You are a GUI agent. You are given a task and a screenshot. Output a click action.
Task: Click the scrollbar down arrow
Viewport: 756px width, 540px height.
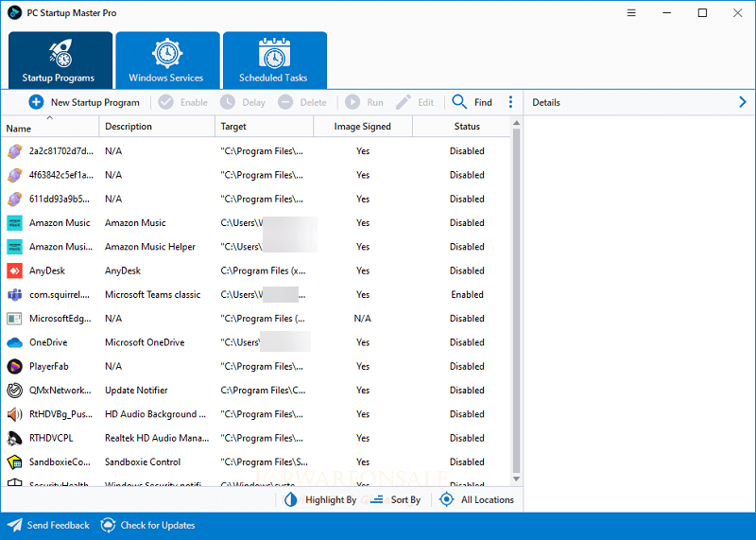516,479
